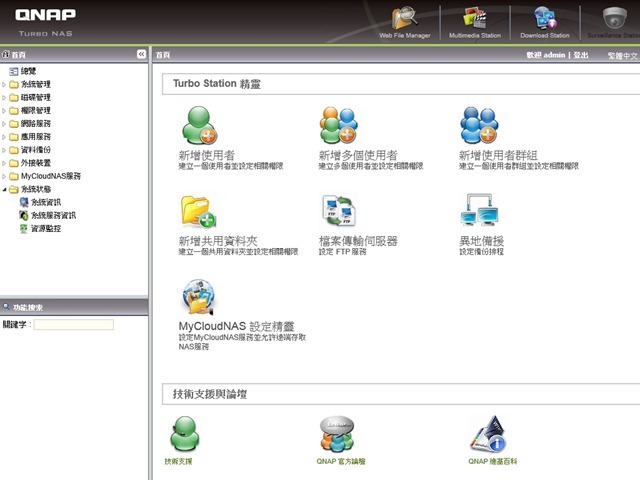Click the QNAP 官方論壇 forum icon
640x480 pixels.
[337, 434]
